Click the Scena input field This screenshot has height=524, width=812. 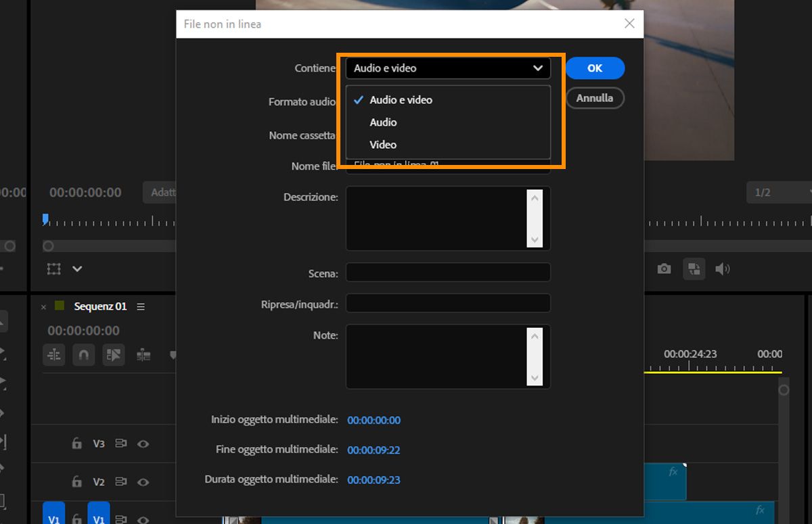point(448,272)
